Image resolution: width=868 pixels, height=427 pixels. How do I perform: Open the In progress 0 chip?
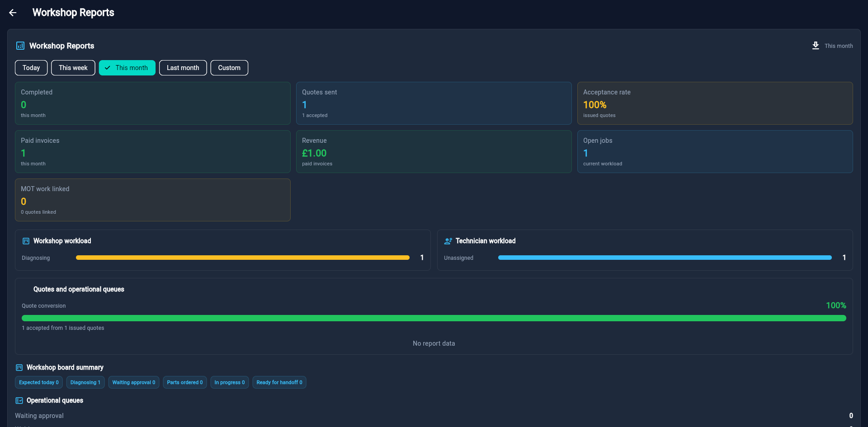pos(230,382)
